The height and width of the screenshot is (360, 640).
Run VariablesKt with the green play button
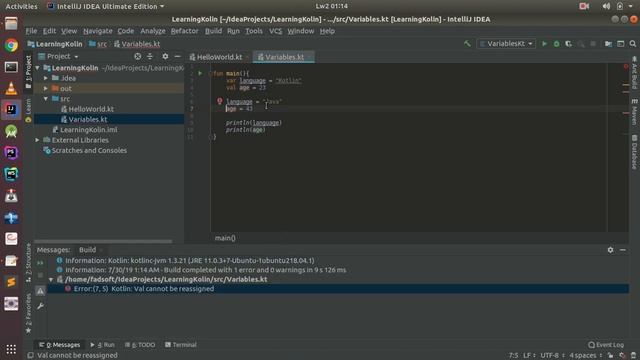click(544, 44)
